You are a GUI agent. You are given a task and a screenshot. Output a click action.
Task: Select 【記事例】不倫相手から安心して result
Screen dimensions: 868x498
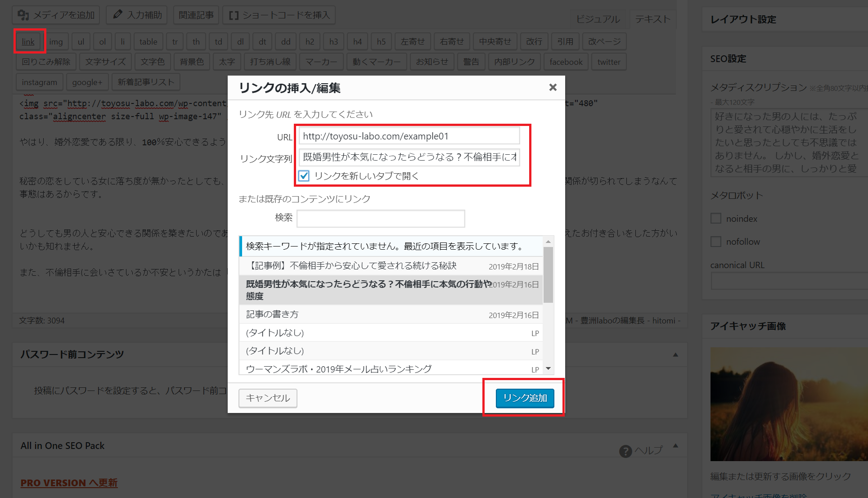click(391, 266)
